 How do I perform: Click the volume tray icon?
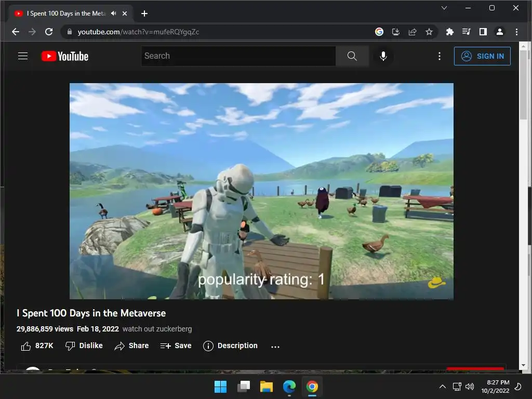pos(470,387)
